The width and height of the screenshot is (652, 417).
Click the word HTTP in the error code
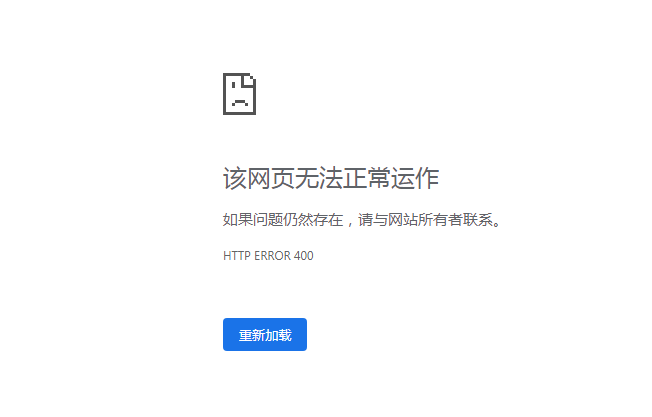coord(237,256)
